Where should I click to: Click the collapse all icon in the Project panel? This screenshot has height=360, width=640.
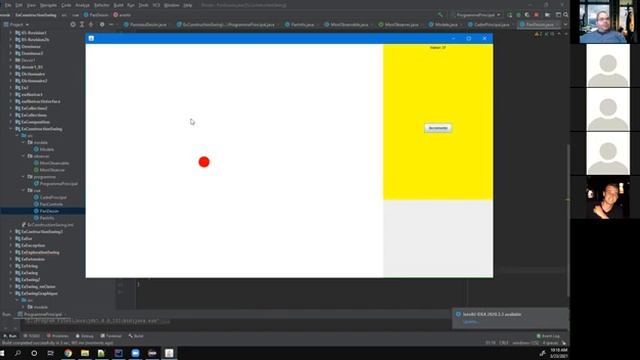91,24
